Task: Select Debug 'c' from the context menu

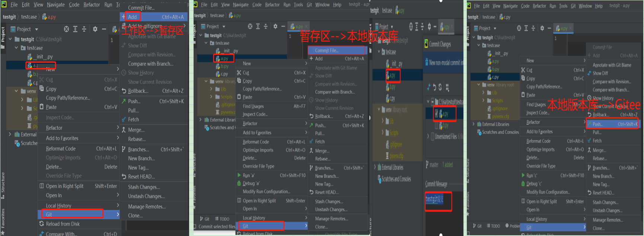Action: coord(553,184)
